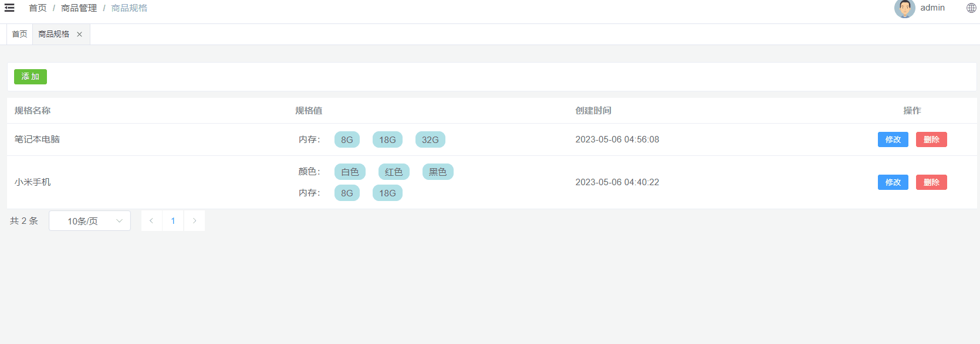Click the 32G tag in 笔记本电脑 row
980x344 pixels.
[x=430, y=140]
